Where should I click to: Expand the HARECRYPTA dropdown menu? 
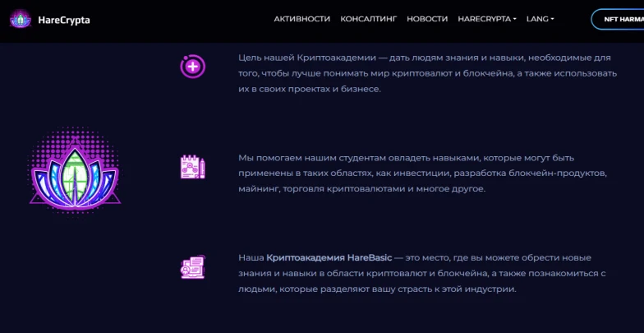point(487,19)
